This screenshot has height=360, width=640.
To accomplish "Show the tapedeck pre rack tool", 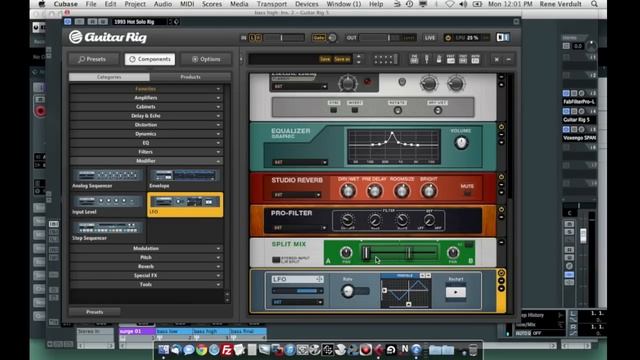I will [414, 59].
